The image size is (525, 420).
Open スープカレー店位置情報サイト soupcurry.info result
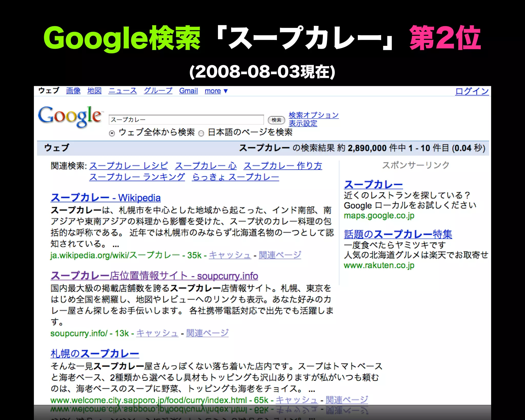pyautogui.click(x=154, y=276)
